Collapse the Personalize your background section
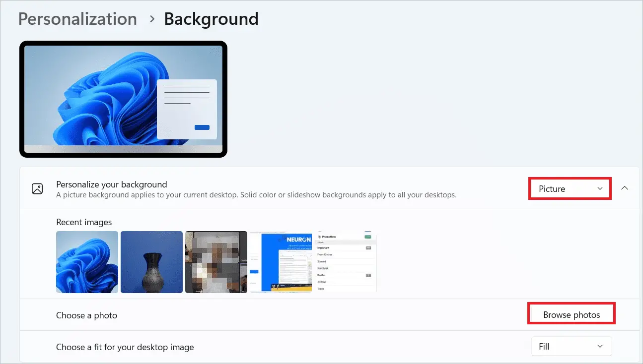The height and width of the screenshot is (364, 643). (625, 188)
